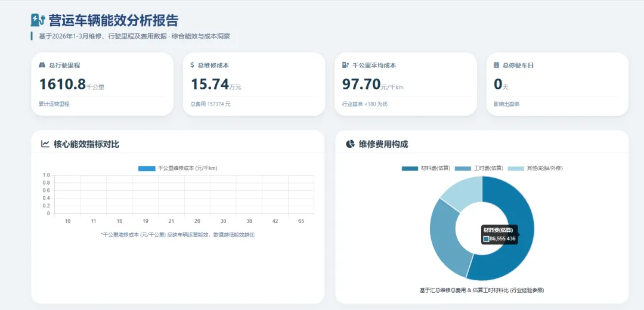Image resolution: width=644 pixels, height=310 pixels.
Task: Click x-axis label 11 in bar chart
Action: (94, 221)
